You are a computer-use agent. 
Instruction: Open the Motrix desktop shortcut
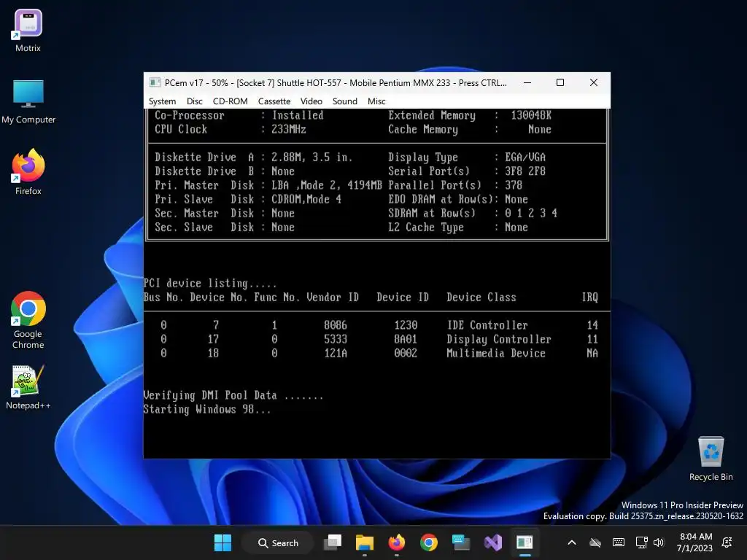click(x=28, y=31)
